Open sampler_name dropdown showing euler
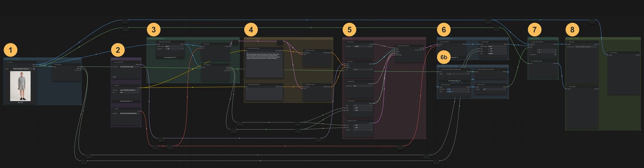The width and height of the screenshot is (644, 168). click(363, 86)
